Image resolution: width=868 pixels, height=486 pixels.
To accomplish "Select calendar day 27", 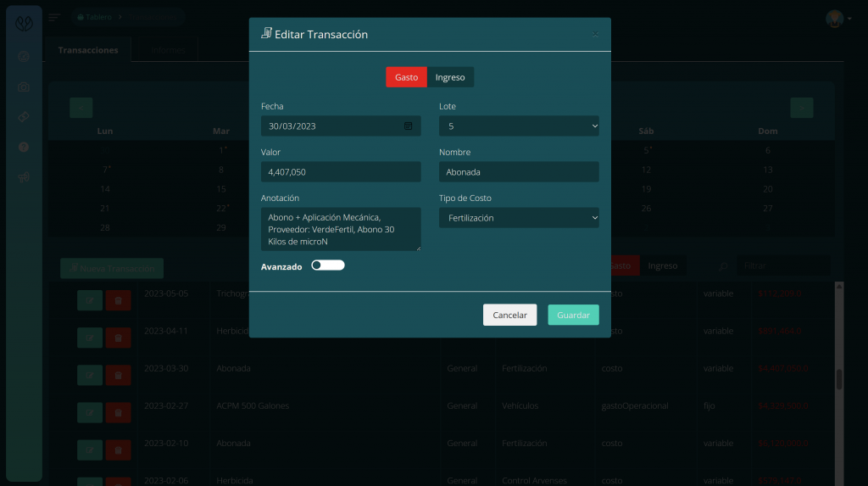I will (768, 209).
